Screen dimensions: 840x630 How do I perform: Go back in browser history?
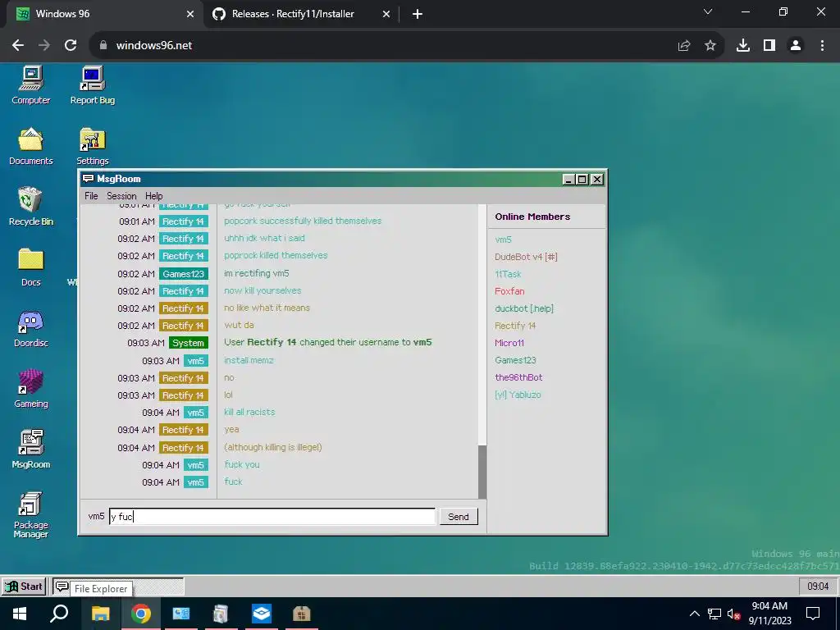pos(18,46)
